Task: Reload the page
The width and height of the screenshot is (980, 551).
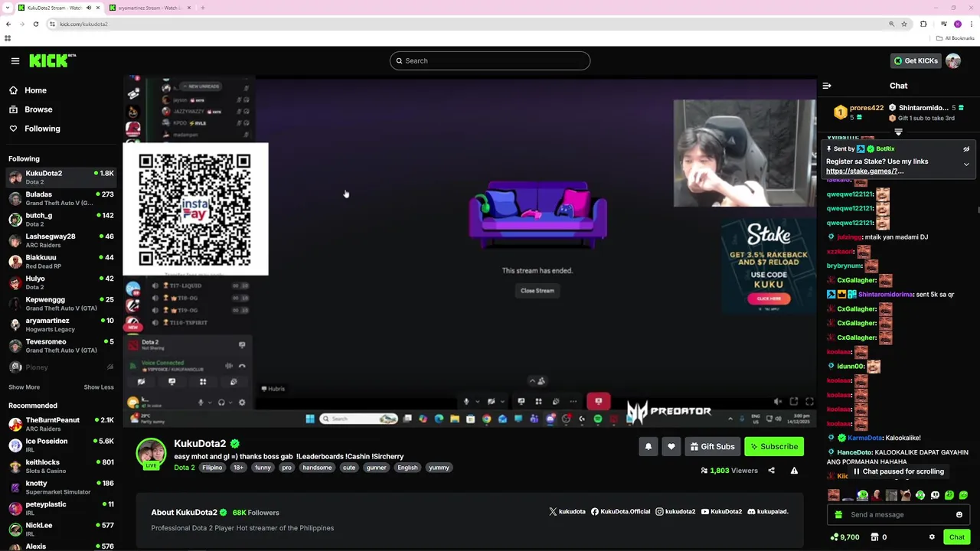Action: click(x=35, y=24)
